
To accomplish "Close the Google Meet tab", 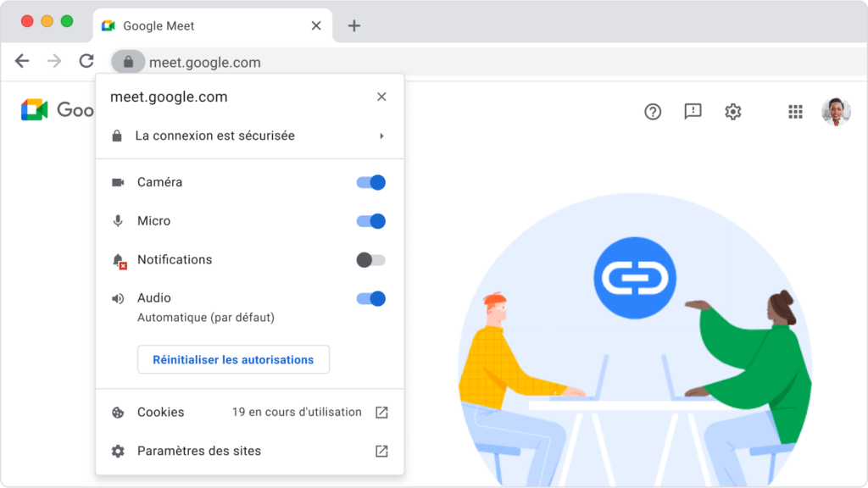I will point(316,26).
